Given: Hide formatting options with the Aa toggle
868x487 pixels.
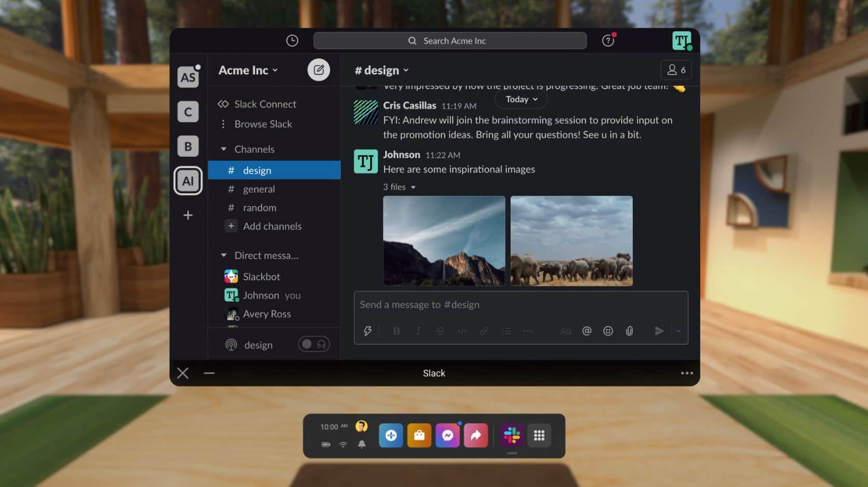Looking at the screenshot, I should [565, 331].
